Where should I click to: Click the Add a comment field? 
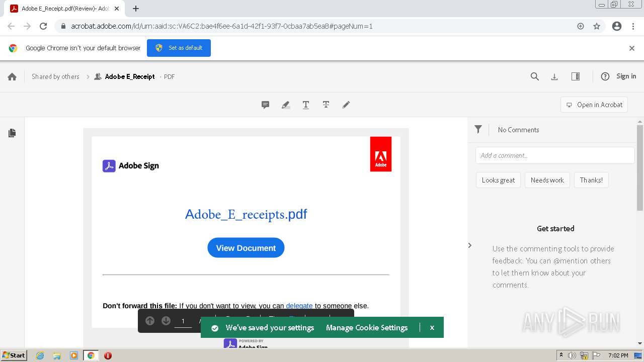[555, 155]
